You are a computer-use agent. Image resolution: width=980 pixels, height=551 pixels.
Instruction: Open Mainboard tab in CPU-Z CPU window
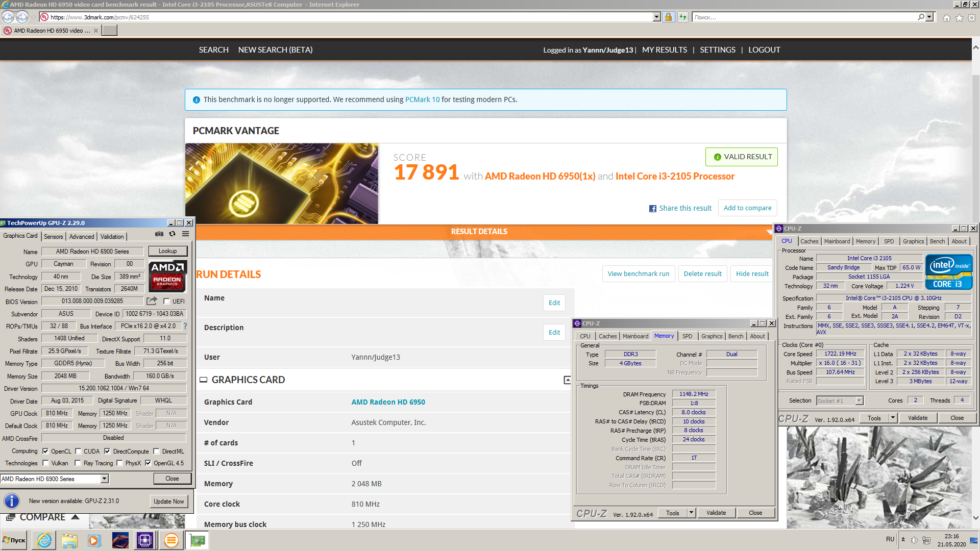point(837,241)
